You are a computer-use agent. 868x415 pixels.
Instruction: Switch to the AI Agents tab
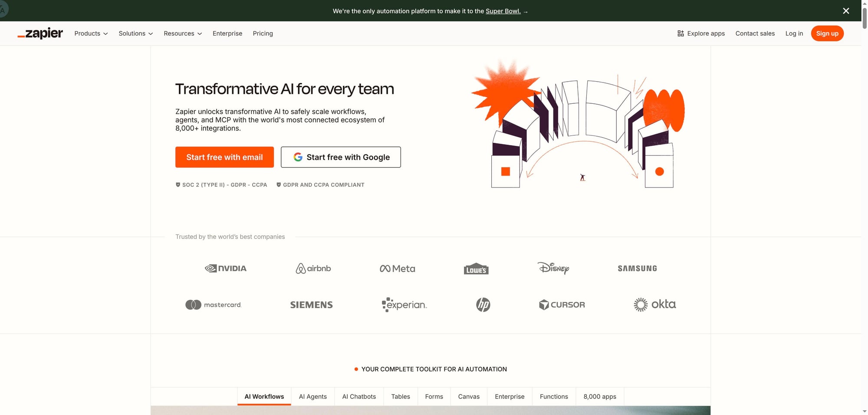pyautogui.click(x=312, y=396)
